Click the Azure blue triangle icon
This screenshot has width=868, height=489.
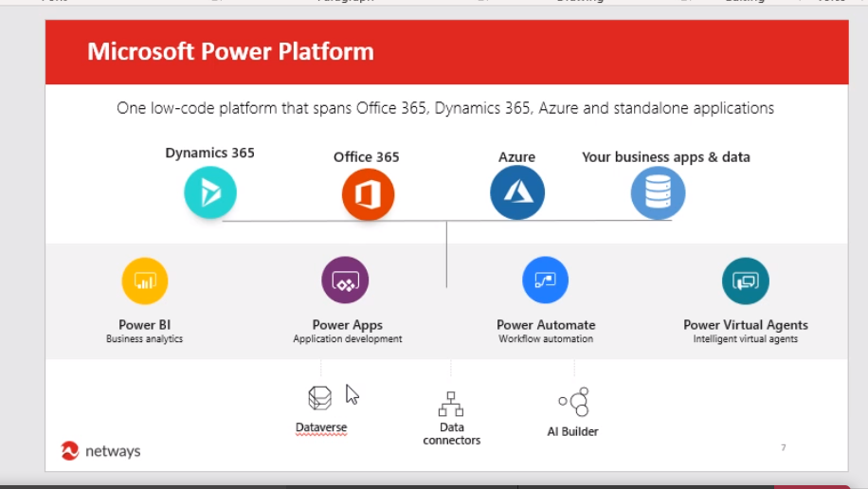pyautogui.click(x=516, y=193)
